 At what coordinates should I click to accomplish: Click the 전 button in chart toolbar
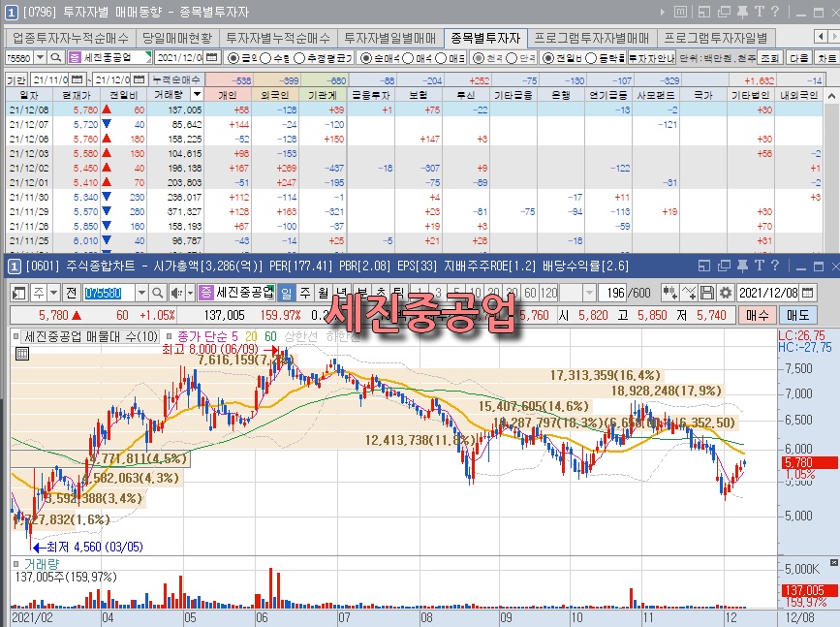coord(72,293)
